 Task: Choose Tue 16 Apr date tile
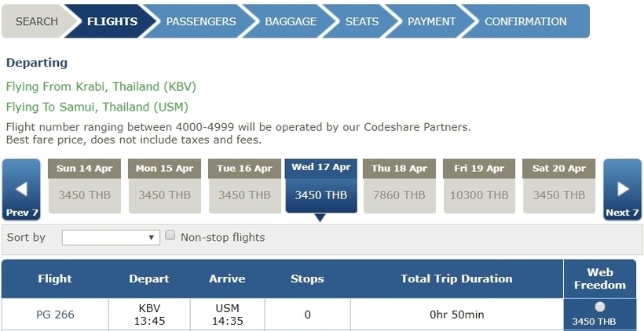pos(244,186)
